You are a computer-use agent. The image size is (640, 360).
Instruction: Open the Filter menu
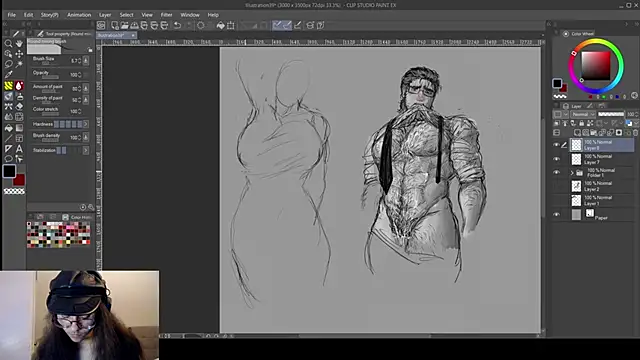coord(166,15)
